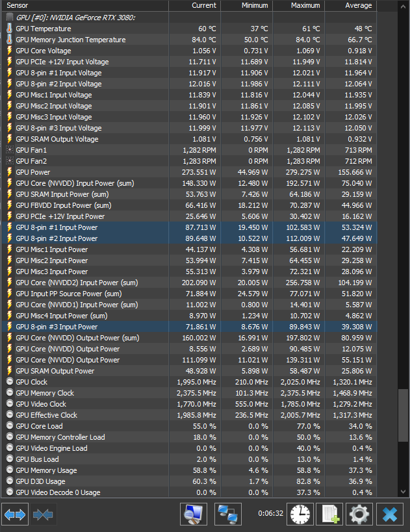The image size is (410, 532).
Task: Click the round icon beside GPU Memory Clock
Action: (10, 392)
